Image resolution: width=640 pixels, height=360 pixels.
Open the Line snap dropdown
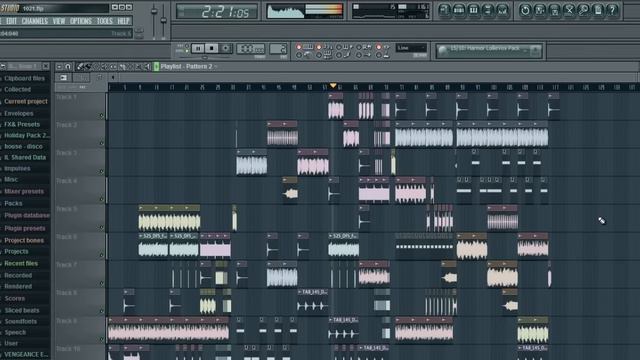pos(411,48)
